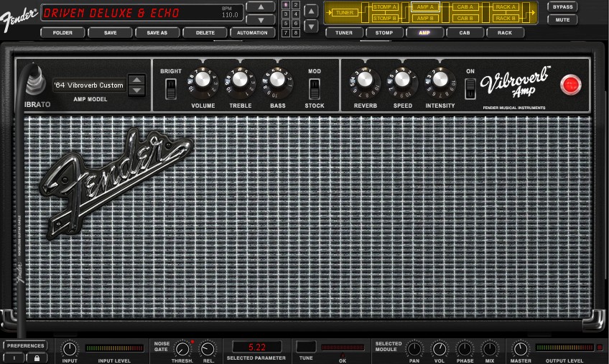Click the MASTER output knob
609x364 pixels.
pos(521,349)
